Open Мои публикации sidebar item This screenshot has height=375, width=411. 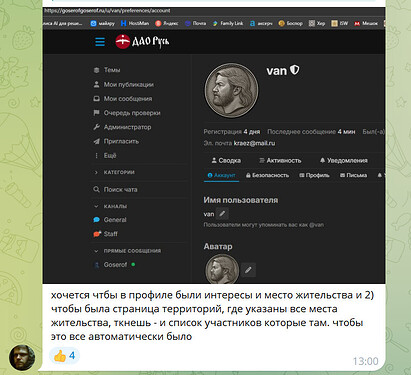(124, 85)
